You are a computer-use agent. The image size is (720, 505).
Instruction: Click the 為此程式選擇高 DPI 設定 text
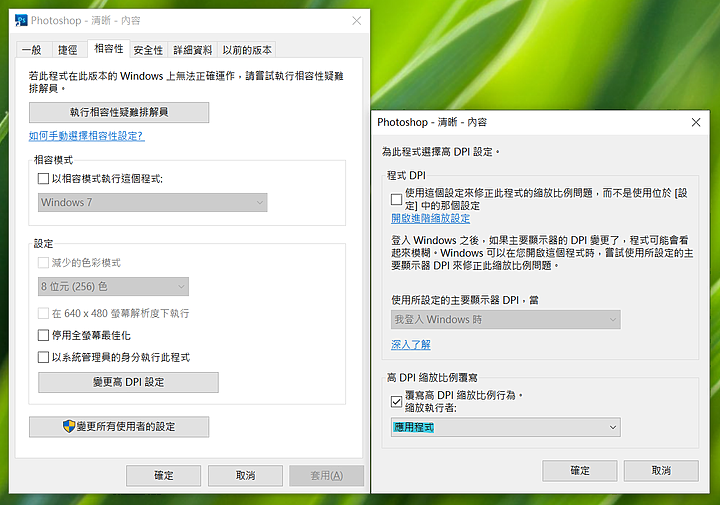point(440,152)
